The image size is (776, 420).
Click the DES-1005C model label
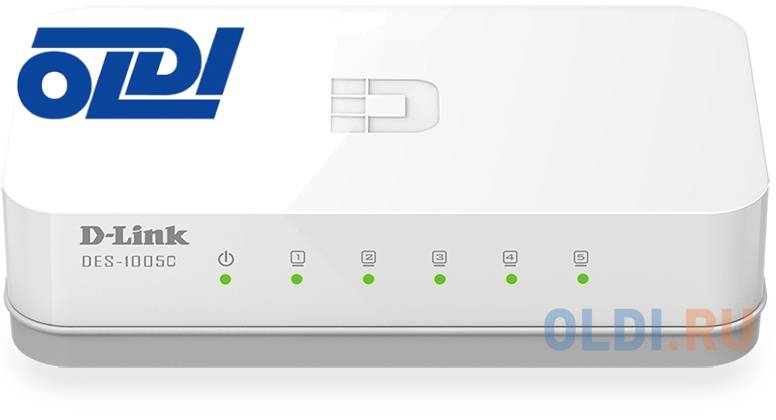[129, 262]
